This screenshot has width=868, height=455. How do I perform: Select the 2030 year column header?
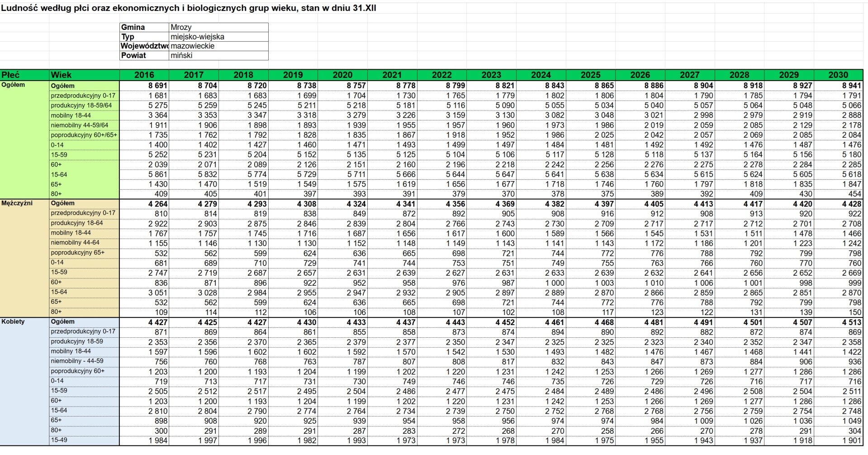click(x=839, y=75)
